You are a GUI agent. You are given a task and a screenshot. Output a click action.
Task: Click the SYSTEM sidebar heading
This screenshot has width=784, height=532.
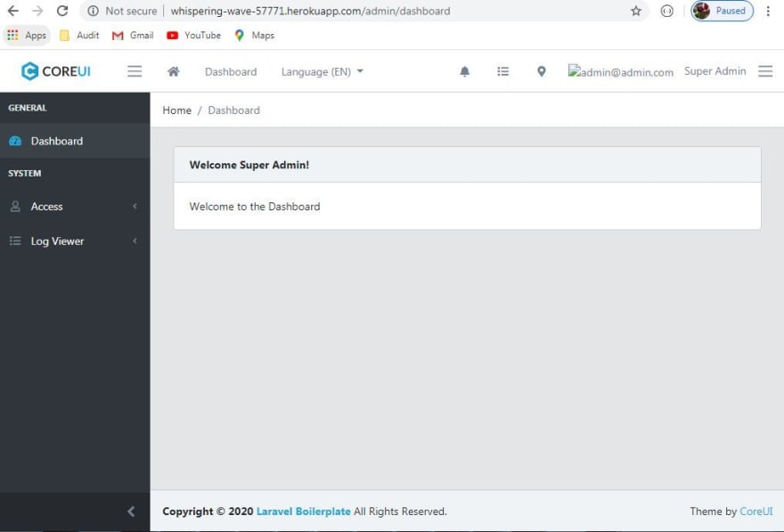25,174
